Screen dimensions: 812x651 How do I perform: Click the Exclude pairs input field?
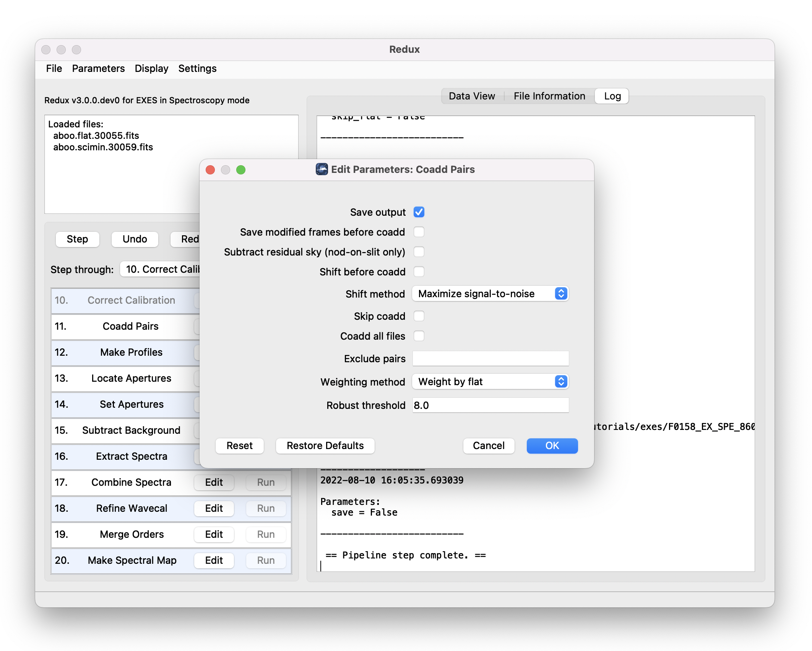pyautogui.click(x=490, y=358)
